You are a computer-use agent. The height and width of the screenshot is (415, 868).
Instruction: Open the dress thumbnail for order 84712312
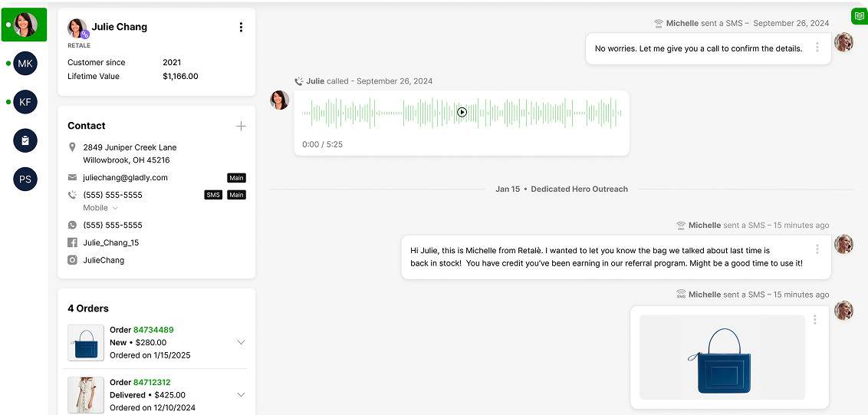[x=86, y=395]
